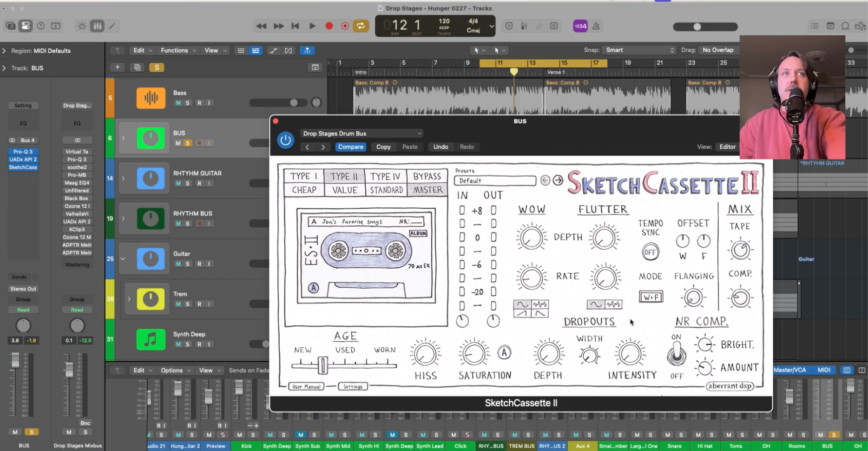
Task: Open the Editors pencil icon
Action: [x=112, y=26]
